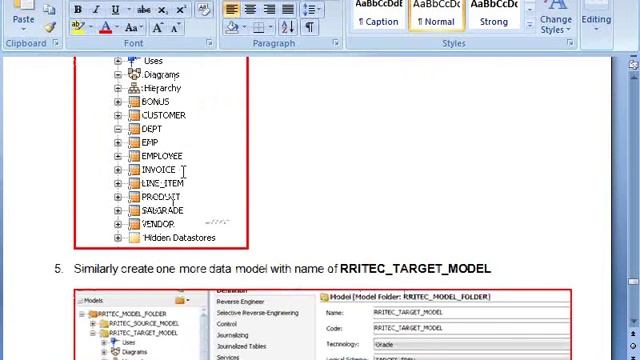Select Center alignment

pyautogui.click(x=250, y=9)
